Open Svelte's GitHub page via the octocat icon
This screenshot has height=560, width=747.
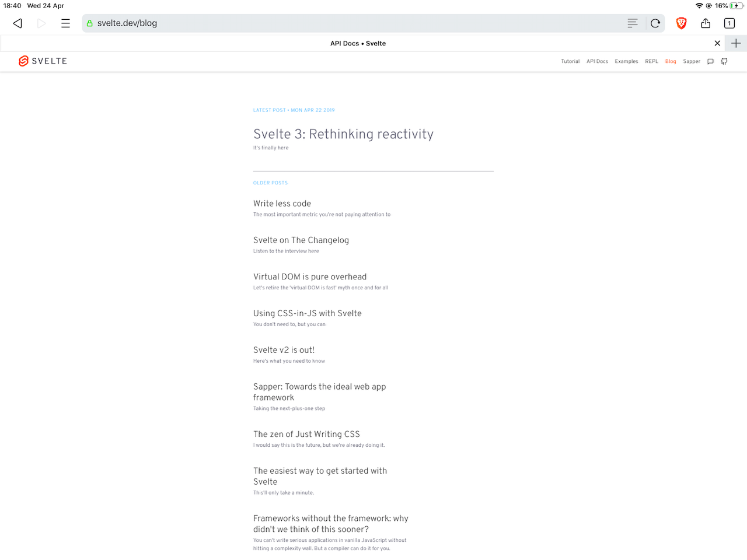(x=724, y=61)
